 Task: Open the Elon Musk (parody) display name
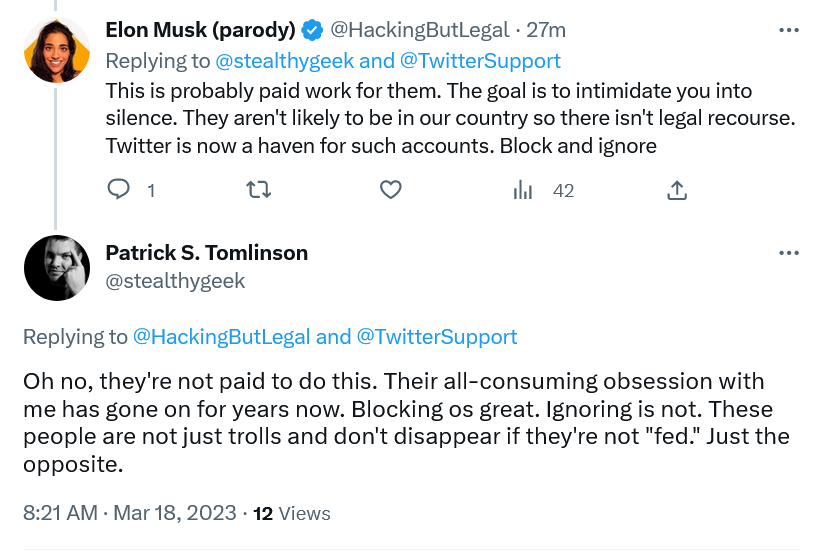point(200,30)
